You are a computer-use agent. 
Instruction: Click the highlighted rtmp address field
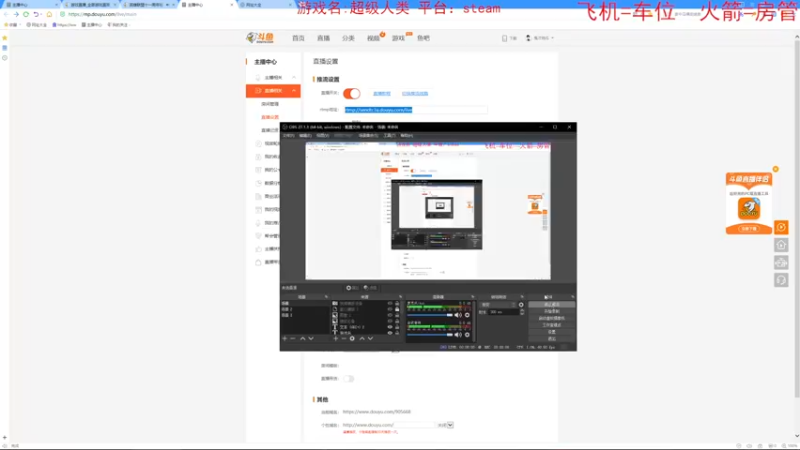point(415,110)
